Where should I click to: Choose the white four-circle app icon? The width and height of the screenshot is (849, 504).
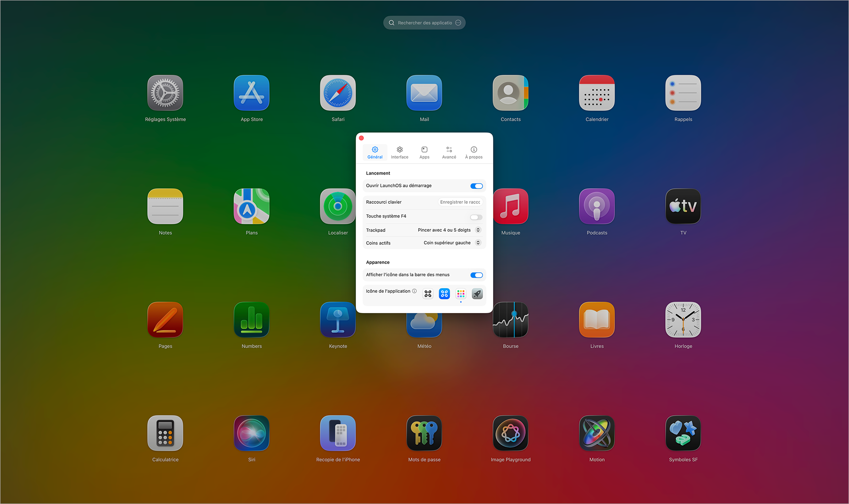pyautogui.click(x=428, y=294)
